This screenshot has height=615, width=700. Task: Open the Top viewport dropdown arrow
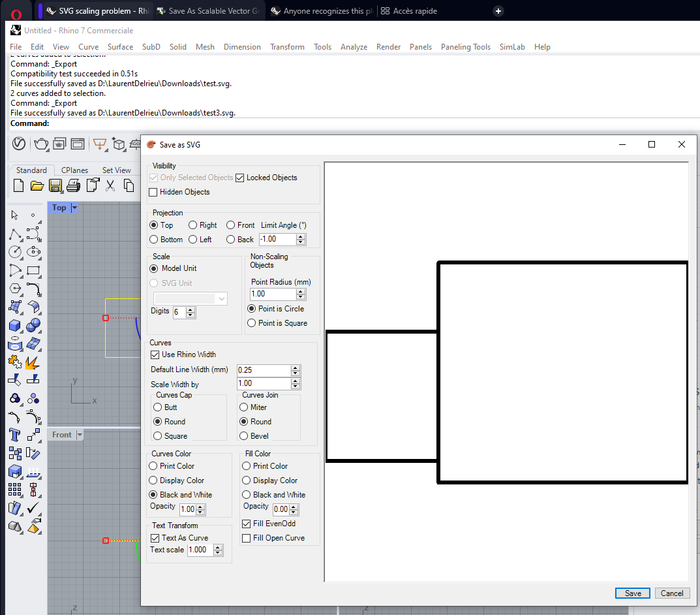point(74,208)
